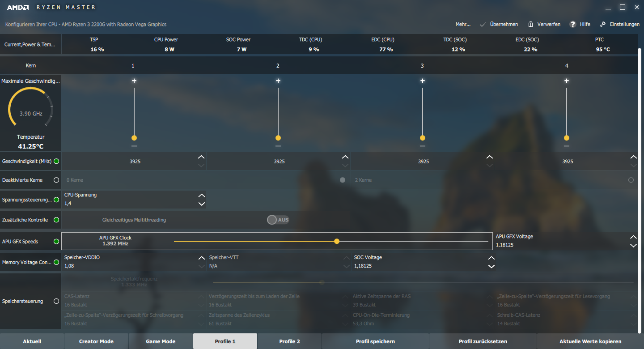Lower APU GFX Voltage down arrow
644x349 pixels.
coord(633,246)
